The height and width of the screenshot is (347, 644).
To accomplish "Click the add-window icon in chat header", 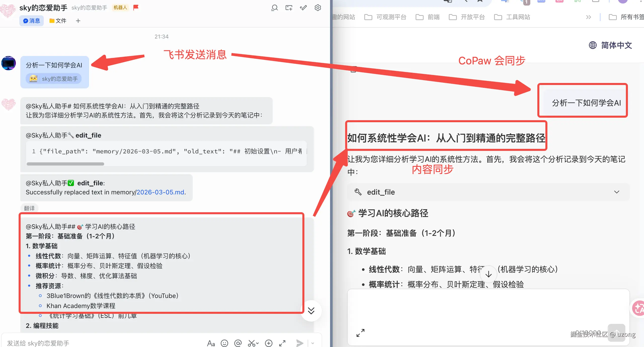I will click(x=289, y=8).
